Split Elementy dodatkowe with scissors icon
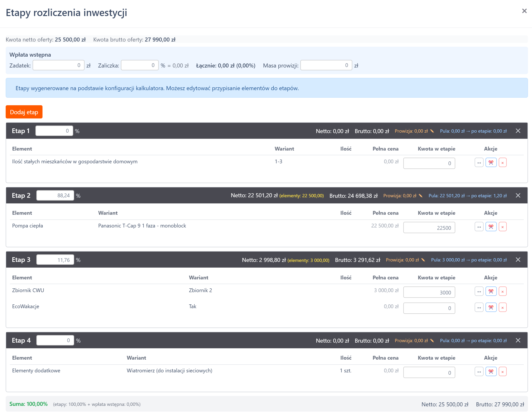This screenshot has width=532, height=412. 491,371
